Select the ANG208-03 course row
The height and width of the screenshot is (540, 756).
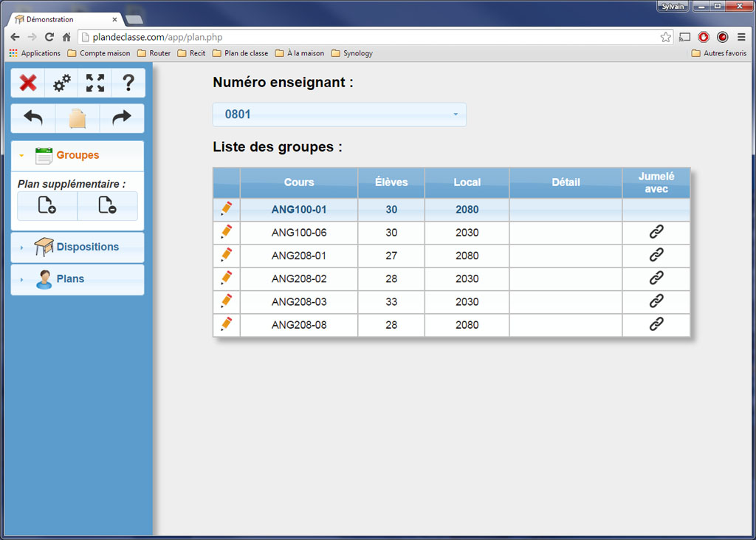coord(299,301)
